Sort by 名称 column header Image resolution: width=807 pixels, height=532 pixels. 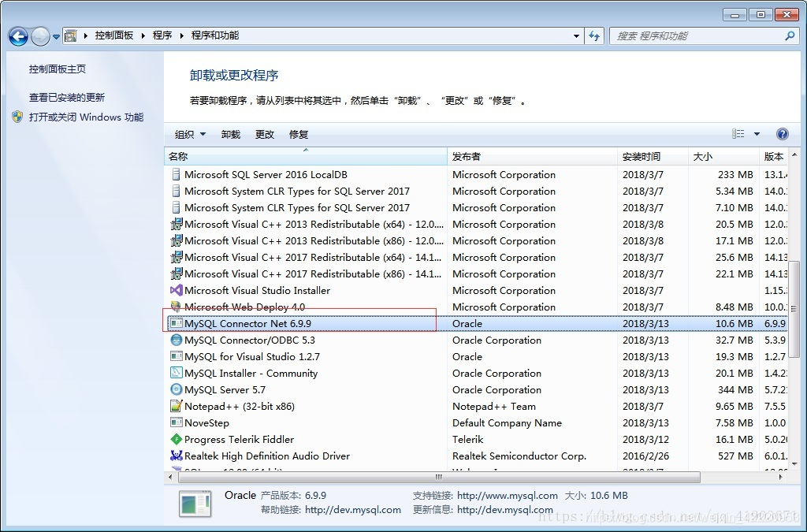pyautogui.click(x=306, y=156)
